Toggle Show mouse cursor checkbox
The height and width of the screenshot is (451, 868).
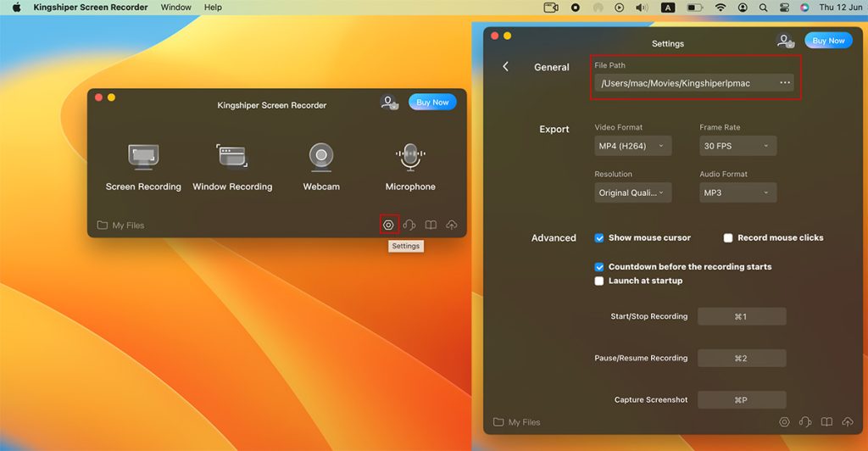[x=599, y=238]
